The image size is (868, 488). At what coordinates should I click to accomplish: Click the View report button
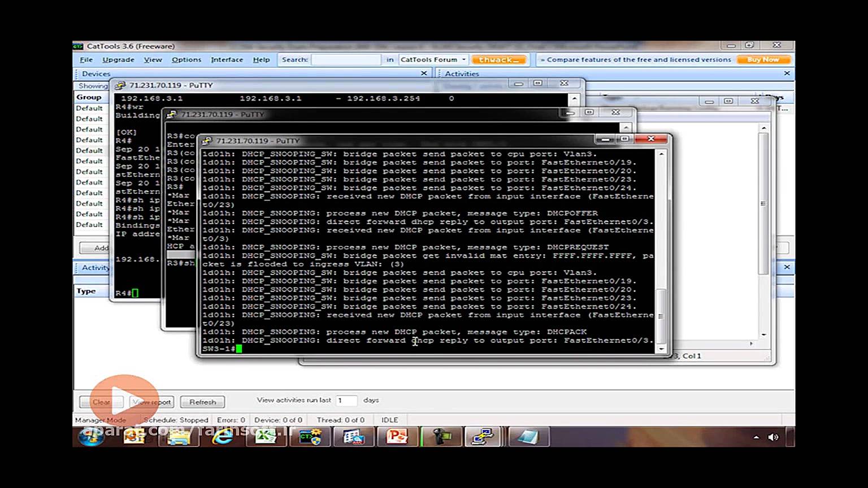pyautogui.click(x=151, y=402)
